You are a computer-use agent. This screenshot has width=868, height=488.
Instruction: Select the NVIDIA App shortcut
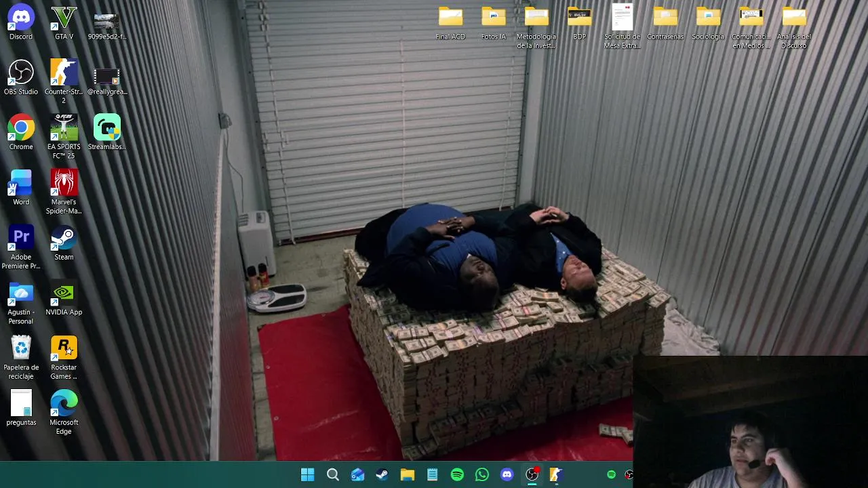click(64, 298)
